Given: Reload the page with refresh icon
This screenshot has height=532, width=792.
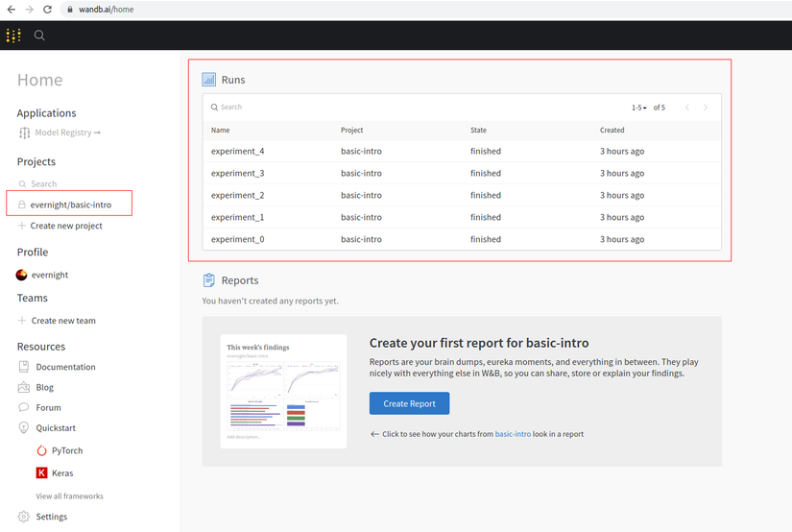Looking at the screenshot, I should [x=47, y=9].
